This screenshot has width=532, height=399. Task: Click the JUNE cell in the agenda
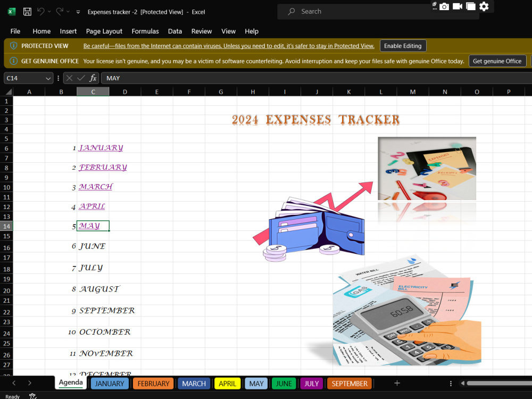coord(92,246)
